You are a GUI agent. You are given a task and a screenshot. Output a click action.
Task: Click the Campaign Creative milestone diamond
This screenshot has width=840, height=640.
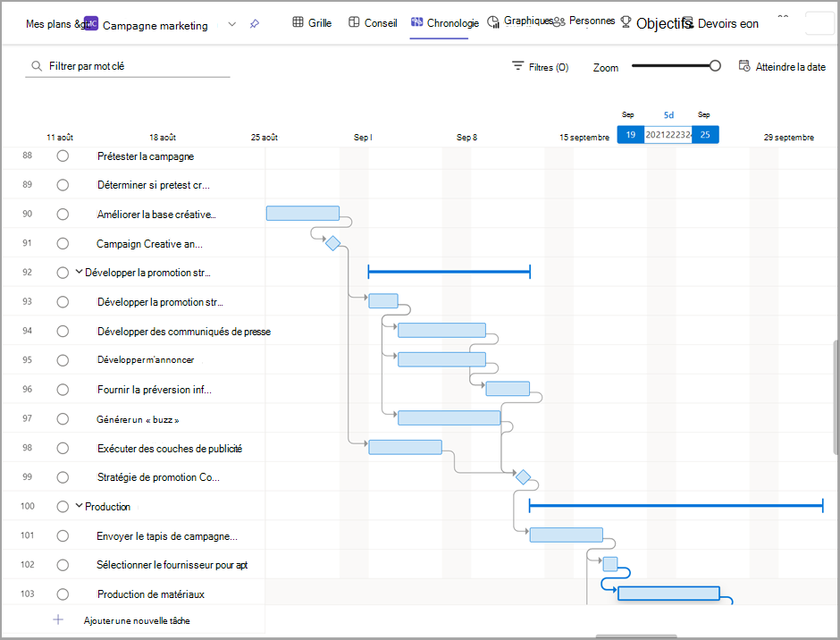pos(332,243)
